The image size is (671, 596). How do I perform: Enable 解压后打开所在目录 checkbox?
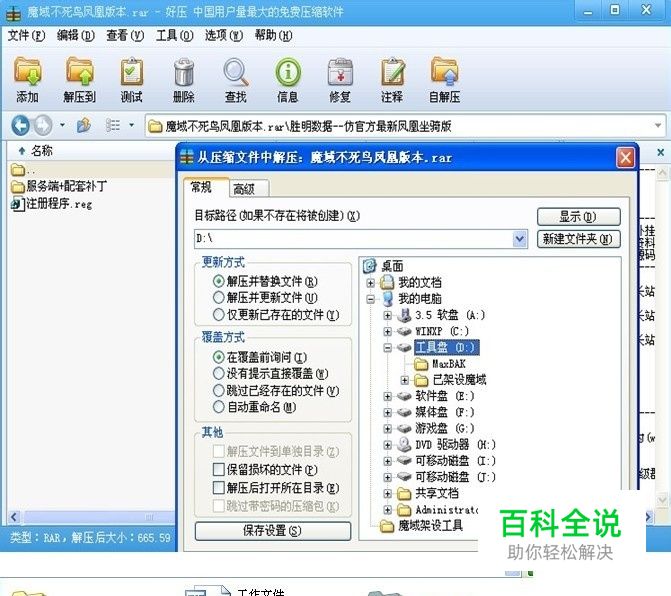pos(219,487)
